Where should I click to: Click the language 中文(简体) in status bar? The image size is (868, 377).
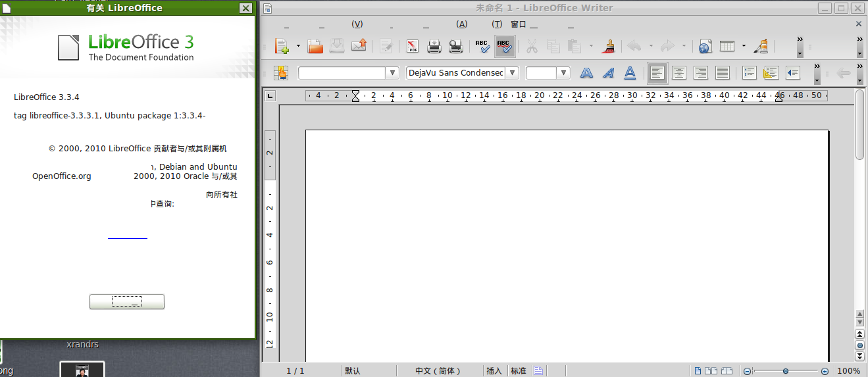tap(438, 371)
